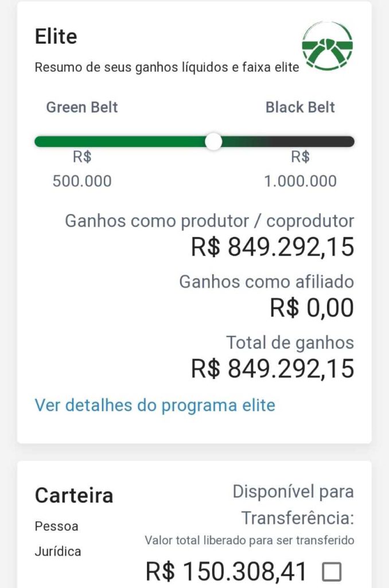Click the producer earnings amount under "Ganhos como produtor"
The width and height of the screenshot is (389, 588).
[x=273, y=247]
